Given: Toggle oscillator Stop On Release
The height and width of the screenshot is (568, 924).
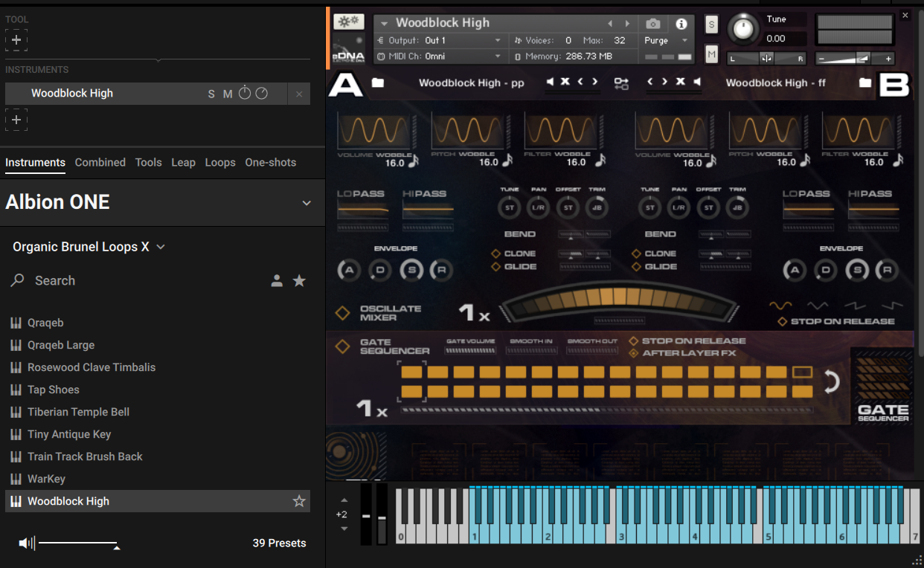Looking at the screenshot, I should 782,321.
